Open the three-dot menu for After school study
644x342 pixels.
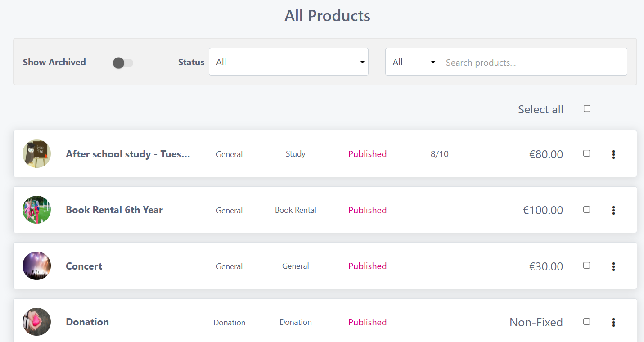click(613, 154)
